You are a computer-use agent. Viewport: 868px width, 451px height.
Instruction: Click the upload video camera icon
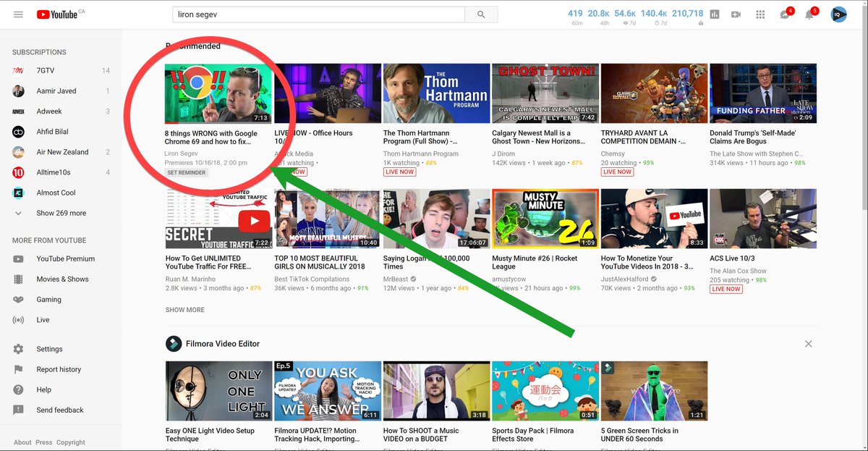click(x=736, y=14)
